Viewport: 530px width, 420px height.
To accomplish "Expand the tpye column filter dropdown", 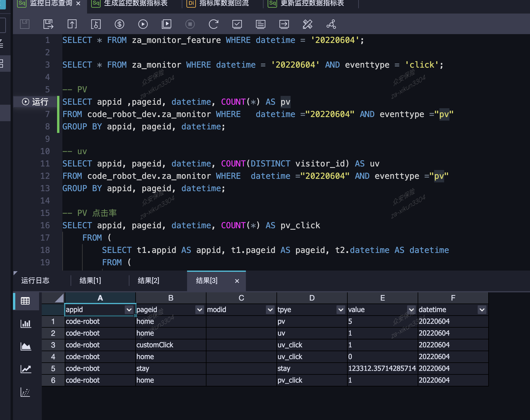I will pyautogui.click(x=341, y=310).
